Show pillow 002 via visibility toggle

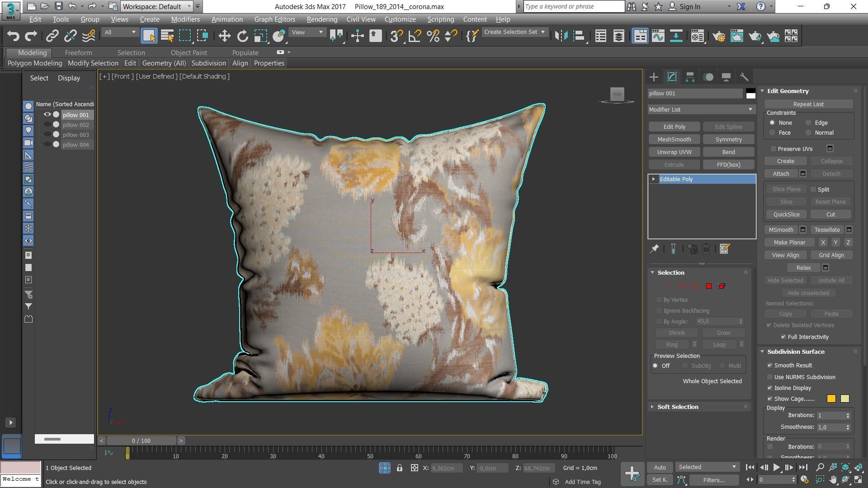(47, 125)
